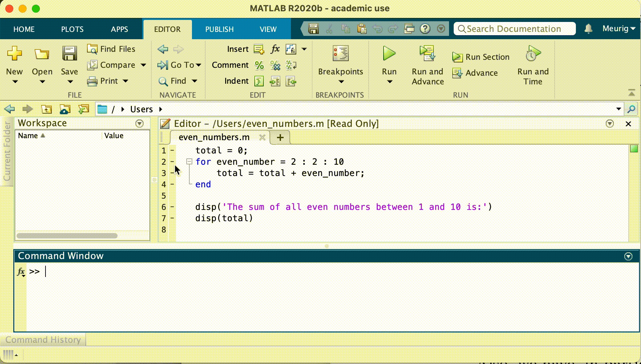The height and width of the screenshot is (364, 641).
Task: Click Find Files in the File section
Action: [x=111, y=49]
